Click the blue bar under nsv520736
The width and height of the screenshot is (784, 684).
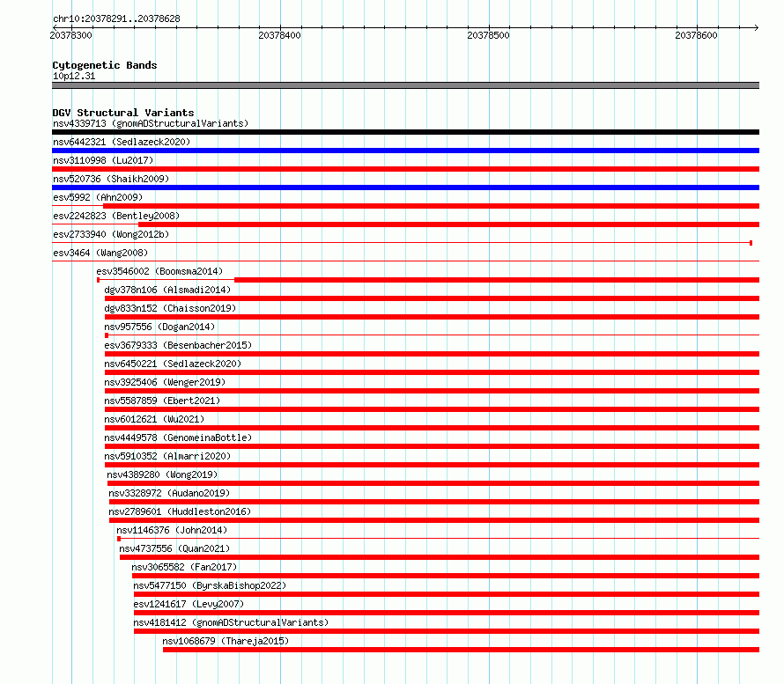click(x=405, y=188)
